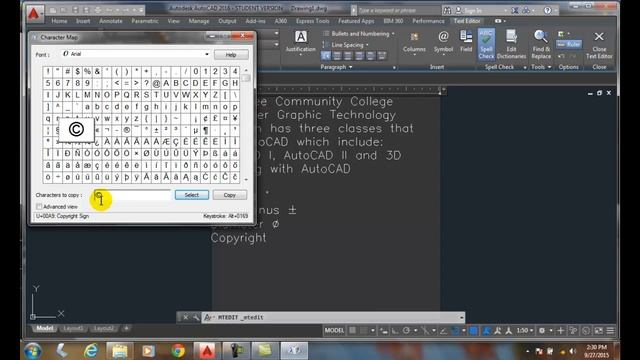640x360 pixels.
Task: Toggle Spell Check
Action: click(x=486, y=44)
